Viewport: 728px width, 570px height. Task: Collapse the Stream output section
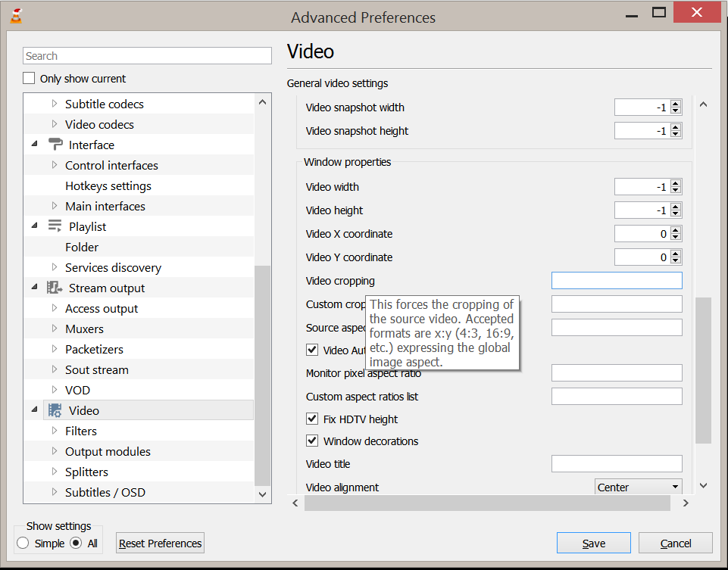coord(35,287)
